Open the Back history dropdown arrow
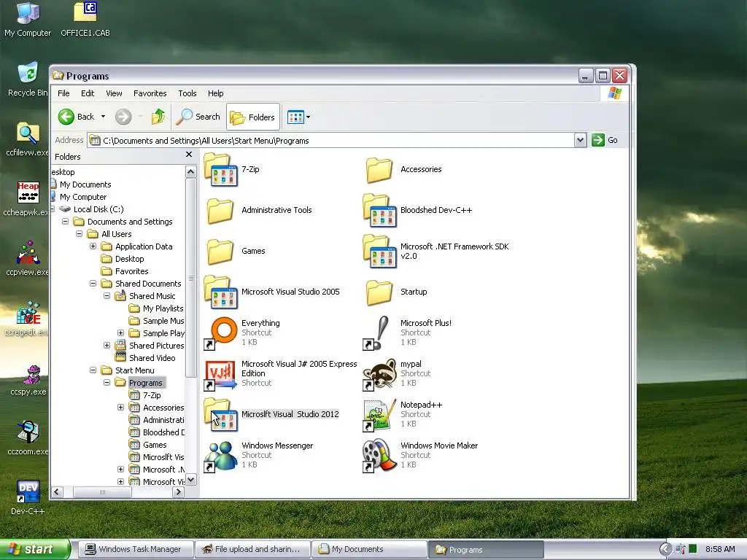747x560 pixels. click(x=103, y=117)
